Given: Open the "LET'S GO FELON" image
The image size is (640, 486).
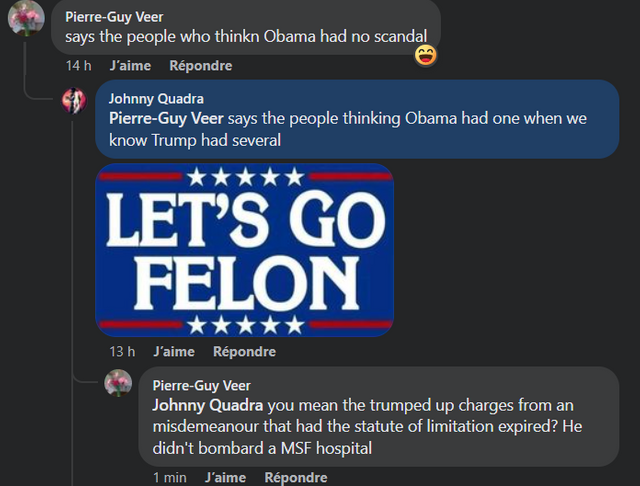Looking at the screenshot, I should point(244,249).
